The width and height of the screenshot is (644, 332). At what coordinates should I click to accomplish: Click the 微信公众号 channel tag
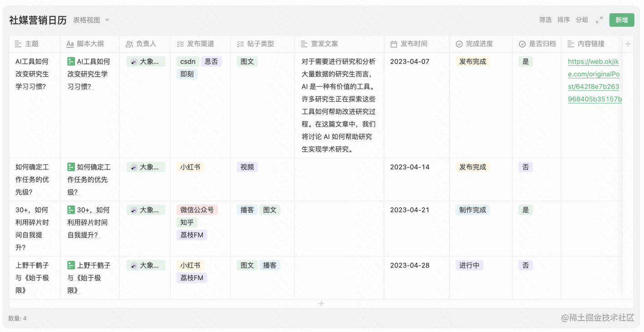coord(197,210)
